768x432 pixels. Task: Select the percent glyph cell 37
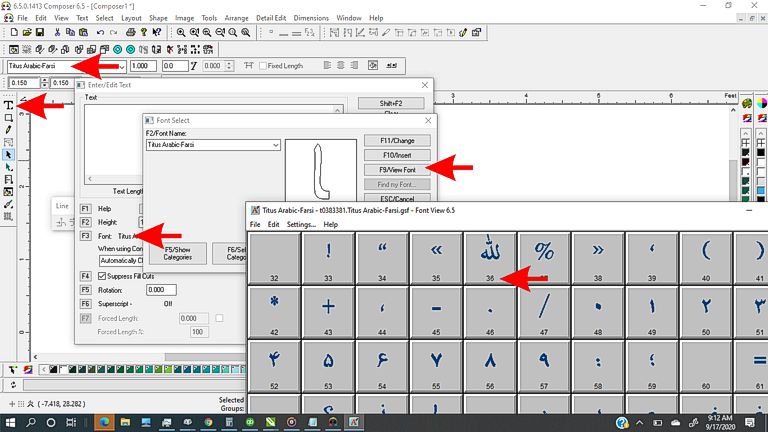(x=544, y=258)
